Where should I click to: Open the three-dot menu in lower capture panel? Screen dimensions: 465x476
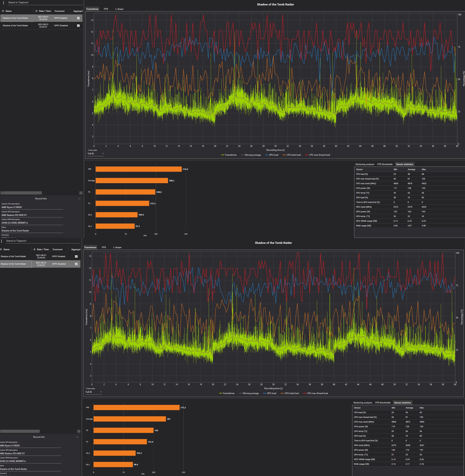click(1, 241)
